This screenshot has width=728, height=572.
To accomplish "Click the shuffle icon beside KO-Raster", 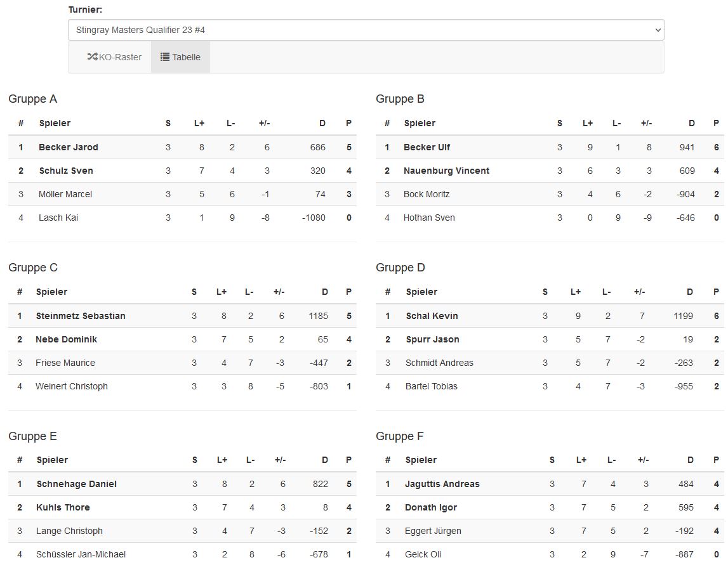I will click(92, 57).
